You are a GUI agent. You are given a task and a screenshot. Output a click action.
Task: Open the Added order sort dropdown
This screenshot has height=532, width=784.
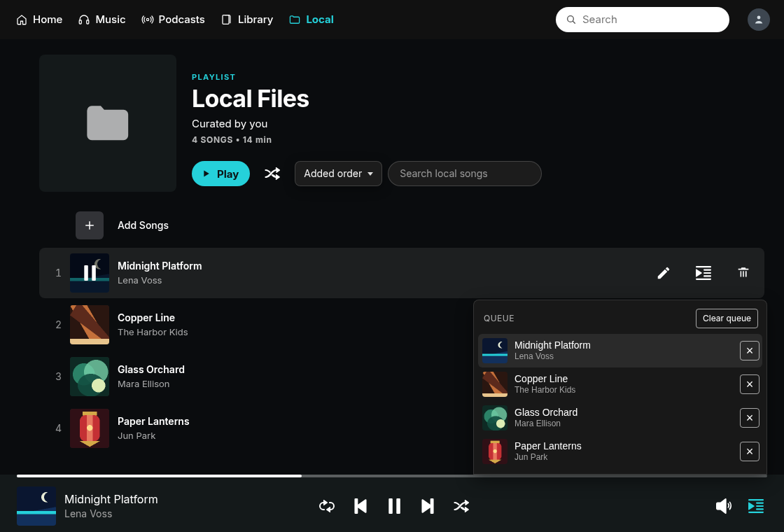coord(338,174)
